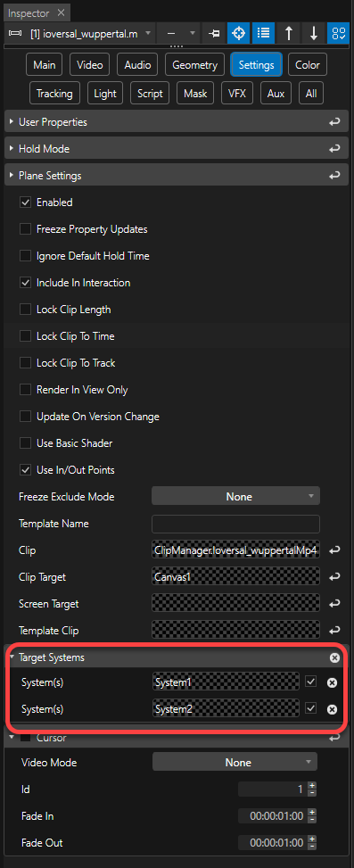The width and height of the screenshot is (354, 868).
Task: Enable Use Basic Shader
Action: point(26,442)
